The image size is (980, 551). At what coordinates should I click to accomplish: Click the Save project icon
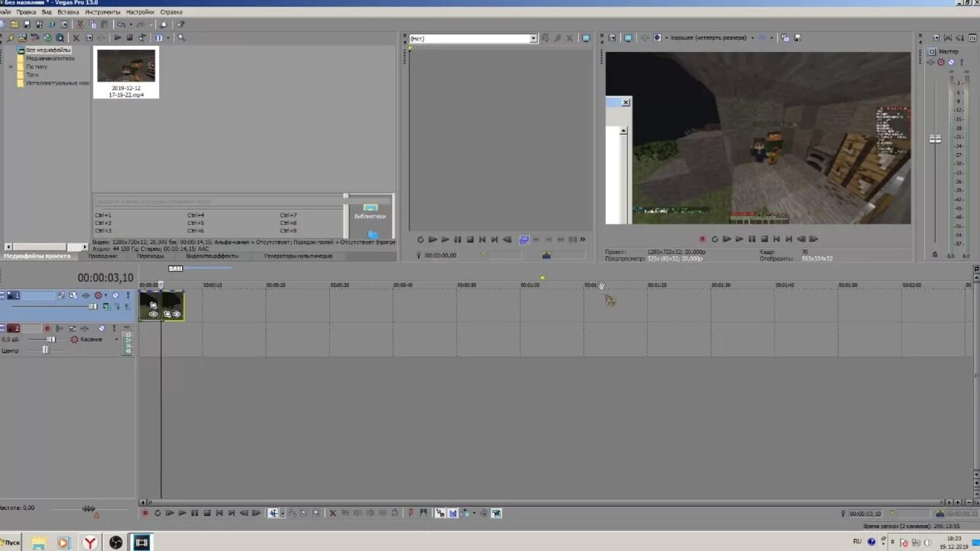(x=27, y=24)
